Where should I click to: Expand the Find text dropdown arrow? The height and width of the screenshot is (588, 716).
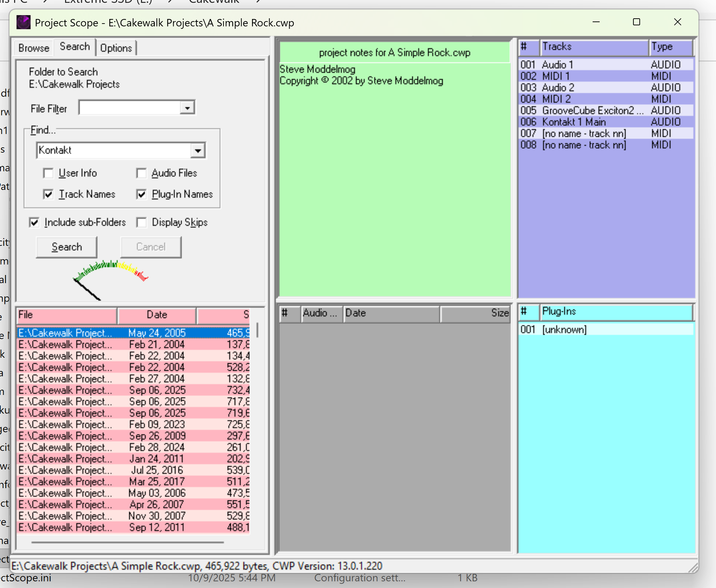point(198,151)
